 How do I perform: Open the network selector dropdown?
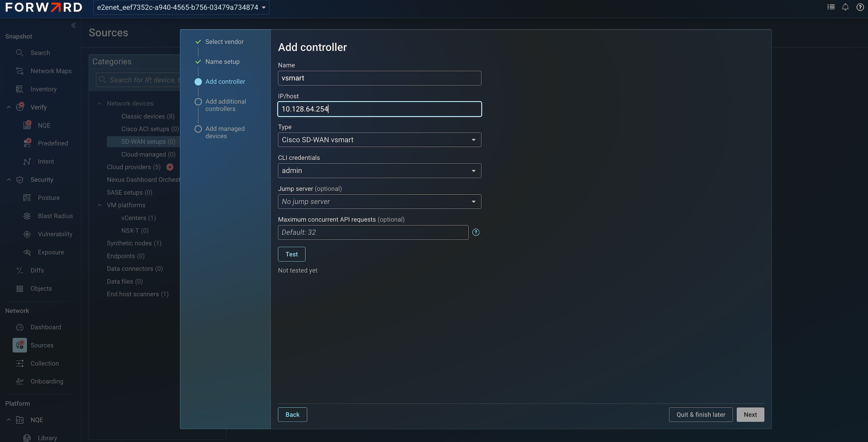[x=181, y=7]
